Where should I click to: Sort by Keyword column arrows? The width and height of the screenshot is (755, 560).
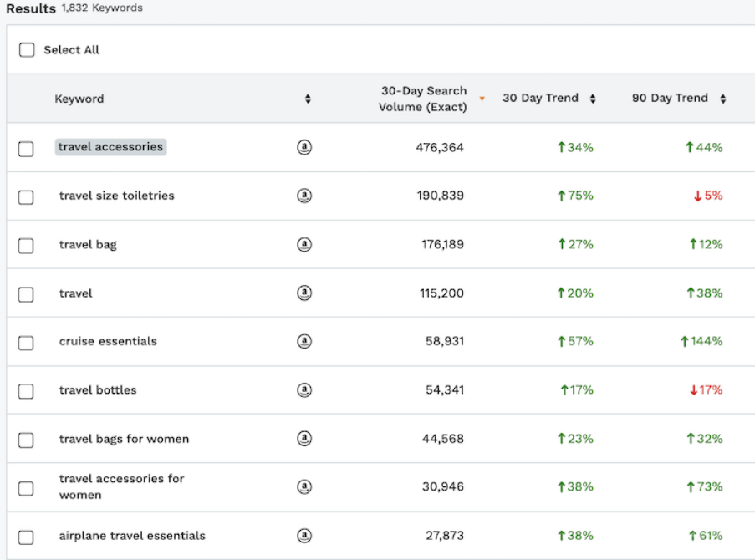308,99
